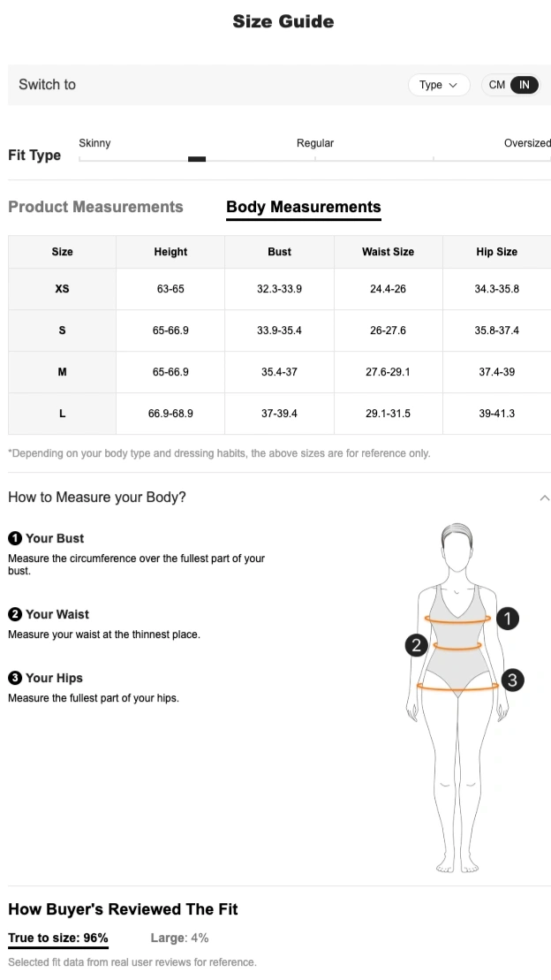Click bust marker 1 on figure
The width and height of the screenshot is (551, 980).
coord(507,619)
